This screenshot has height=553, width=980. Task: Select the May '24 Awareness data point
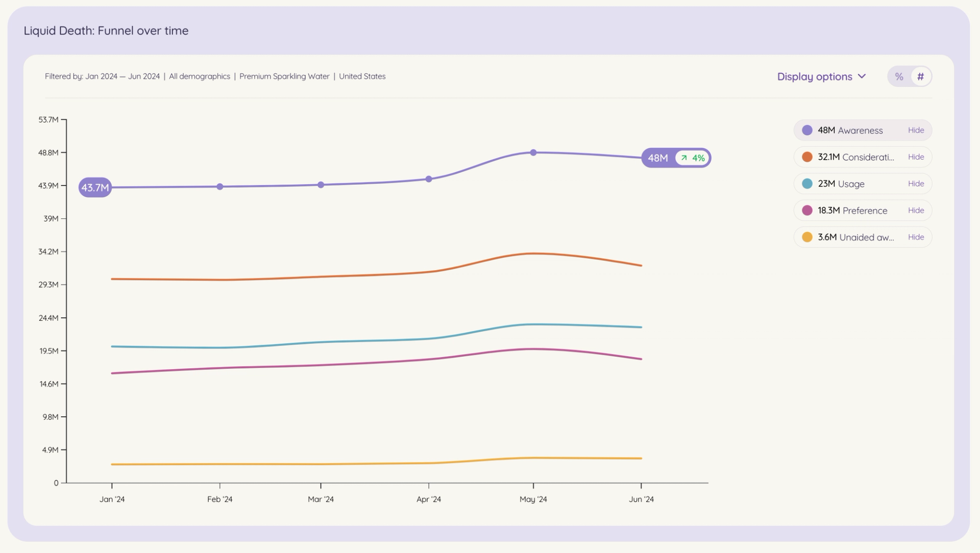pos(533,153)
